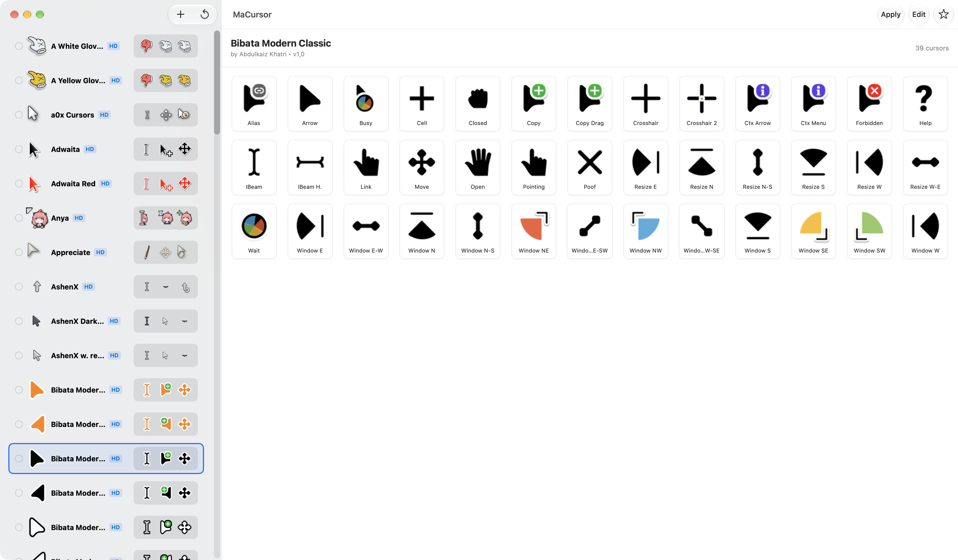Open the Pointing cursor tile
Viewport: 958px width, 560px height.
[x=534, y=168]
